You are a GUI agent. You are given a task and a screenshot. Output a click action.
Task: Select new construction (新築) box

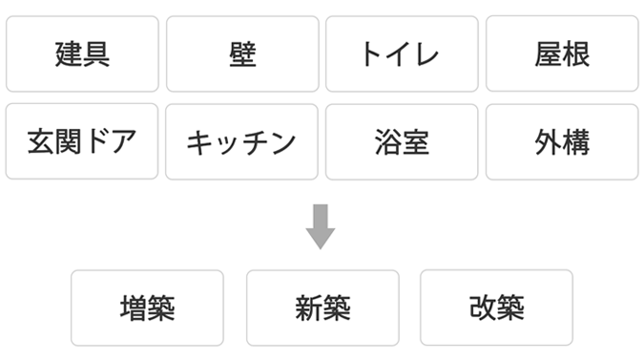click(322, 309)
